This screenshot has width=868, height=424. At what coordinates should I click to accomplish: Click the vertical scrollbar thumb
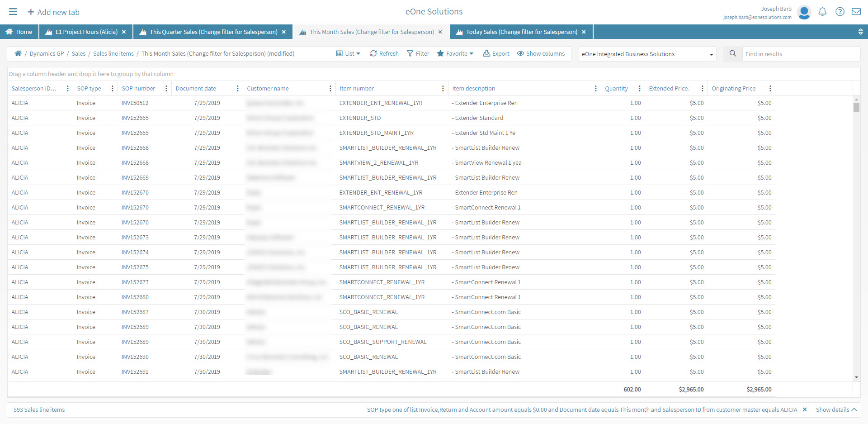[x=856, y=107]
